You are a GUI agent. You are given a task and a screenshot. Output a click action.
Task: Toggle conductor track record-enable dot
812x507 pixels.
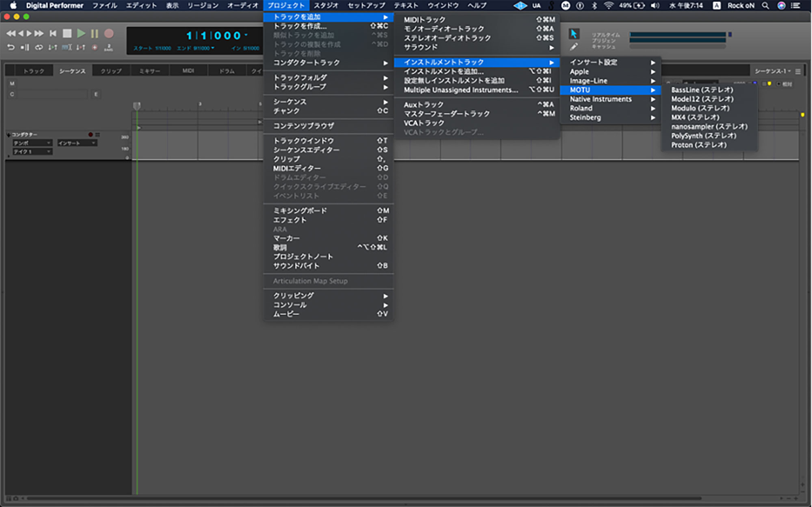91,134
